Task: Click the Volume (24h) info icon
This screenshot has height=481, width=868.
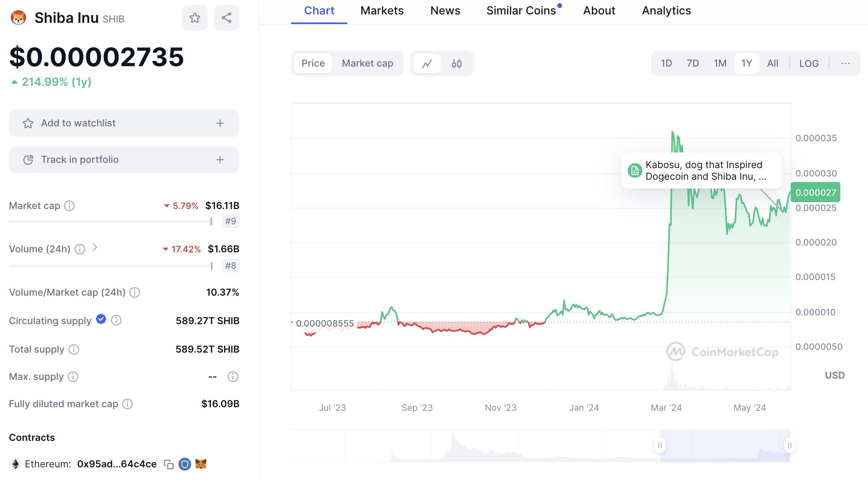Action: coord(80,249)
